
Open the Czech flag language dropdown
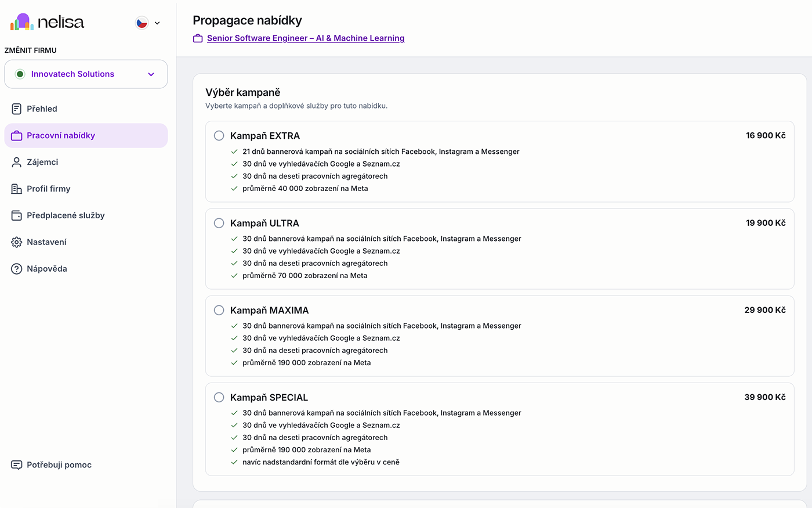[148, 23]
